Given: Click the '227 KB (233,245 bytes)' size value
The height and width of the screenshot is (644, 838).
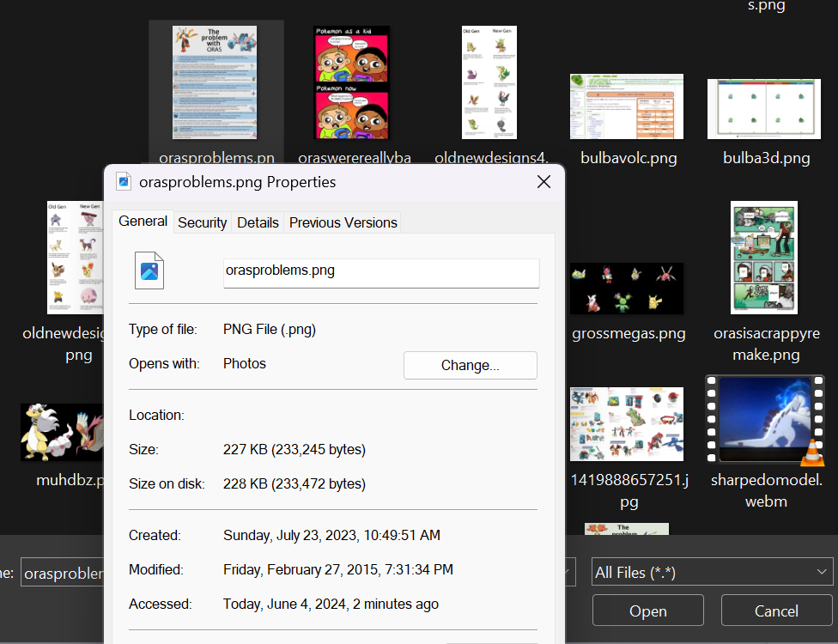Looking at the screenshot, I should (295, 449).
